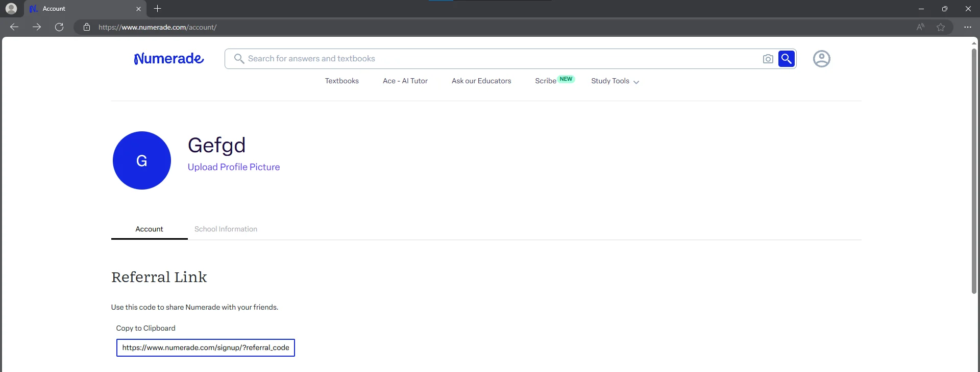The height and width of the screenshot is (372, 980).
Task: Restore down the browser window
Action: [x=945, y=9]
